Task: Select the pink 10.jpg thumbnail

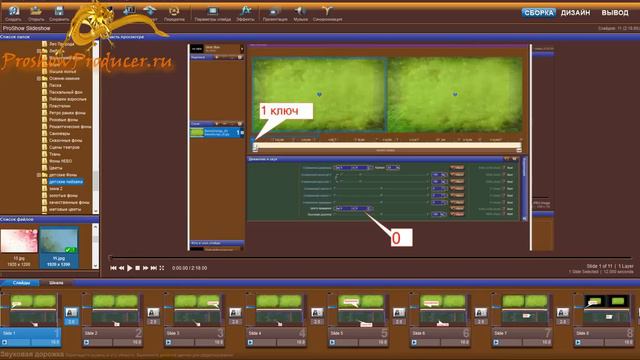Action: tap(19, 241)
